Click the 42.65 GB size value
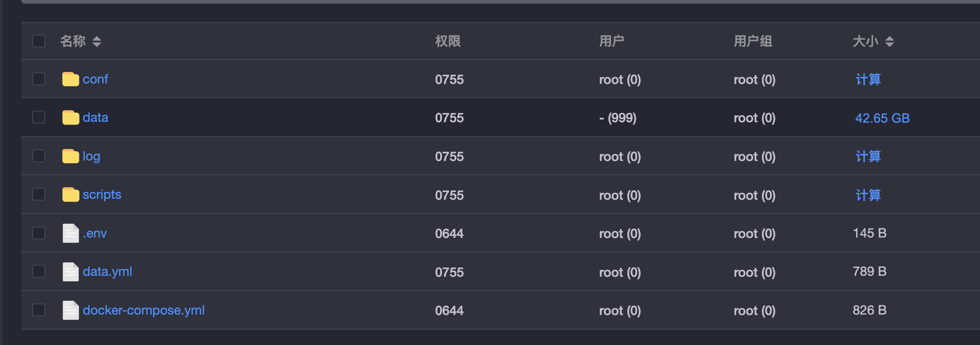Image resolution: width=980 pixels, height=345 pixels. (882, 118)
